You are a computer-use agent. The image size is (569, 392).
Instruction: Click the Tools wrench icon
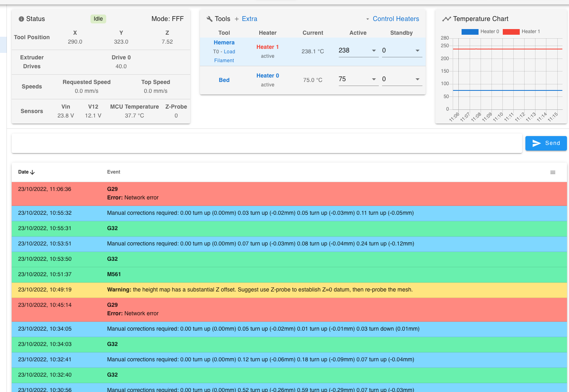click(x=210, y=19)
